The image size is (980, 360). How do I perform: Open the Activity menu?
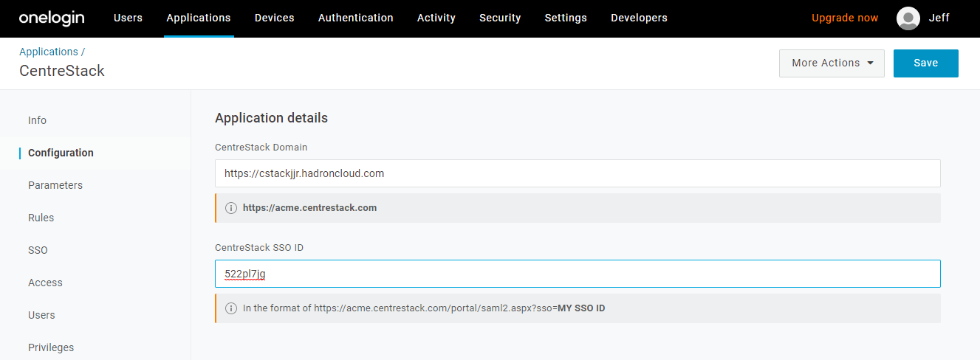436,18
